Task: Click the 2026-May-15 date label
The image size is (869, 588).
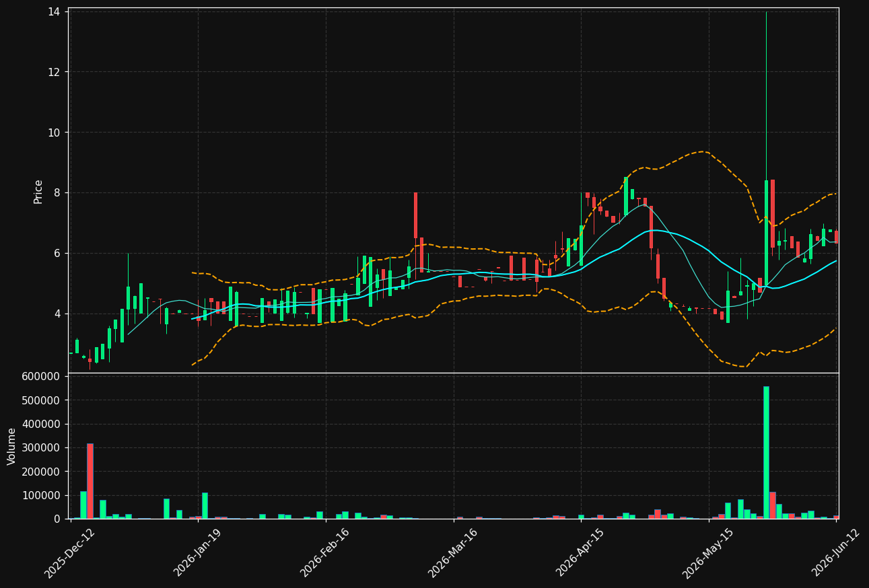Action: point(707,553)
